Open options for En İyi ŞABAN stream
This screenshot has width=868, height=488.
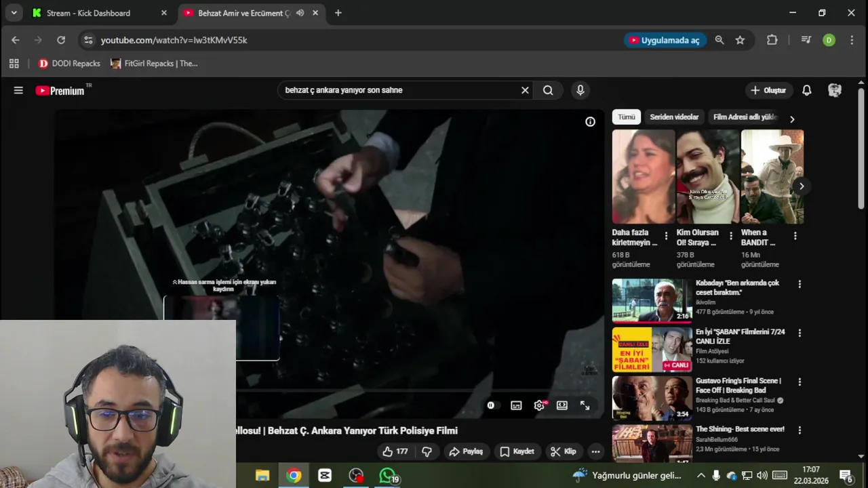pyautogui.click(x=800, y=333)
